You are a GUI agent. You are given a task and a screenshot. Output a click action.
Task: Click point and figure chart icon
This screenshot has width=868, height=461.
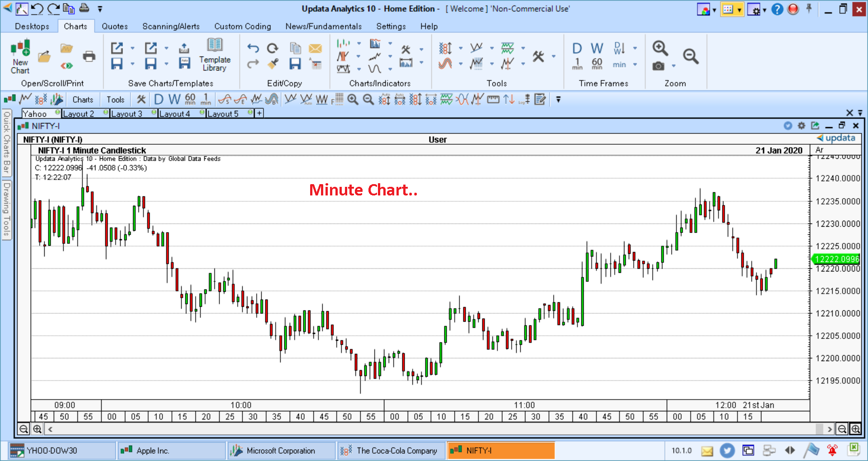click(41, 99)
